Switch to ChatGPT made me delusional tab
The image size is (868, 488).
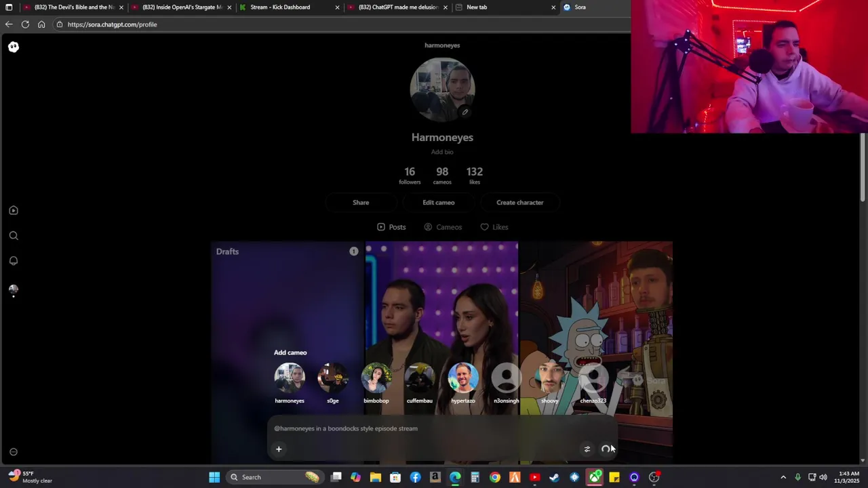click(398, 7)
